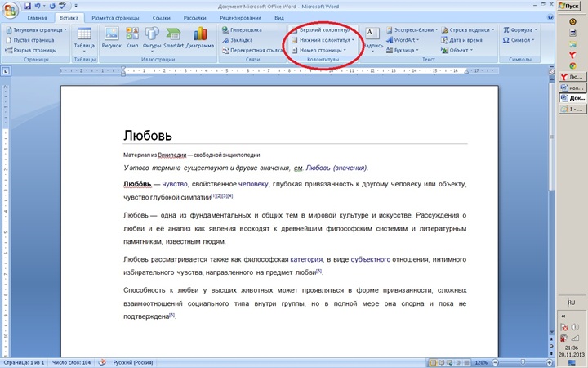588x368 pixels.
Task: Insert a Пустая страница blank page
Action: [30, 40]
